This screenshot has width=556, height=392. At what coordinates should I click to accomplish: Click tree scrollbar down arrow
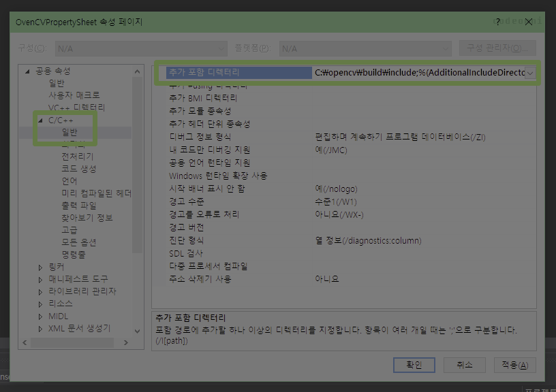pyautogui.click(x=137, y=331)
